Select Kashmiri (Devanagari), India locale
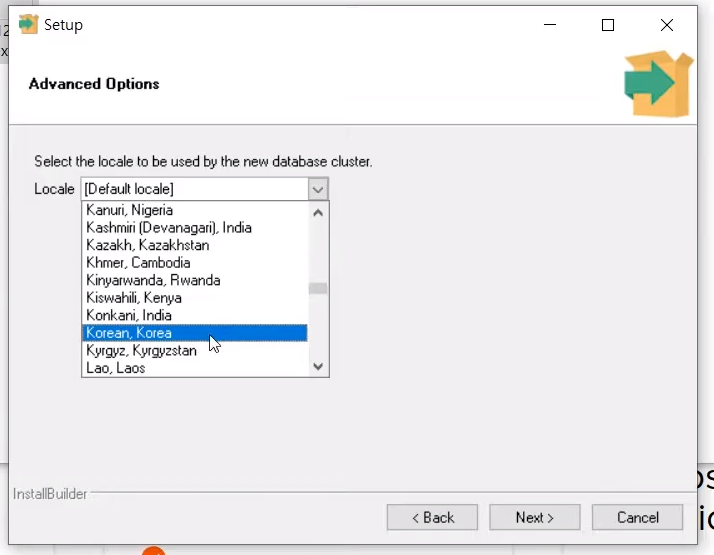This screenshot has height=555, width=714. click(x=194, y=227)
